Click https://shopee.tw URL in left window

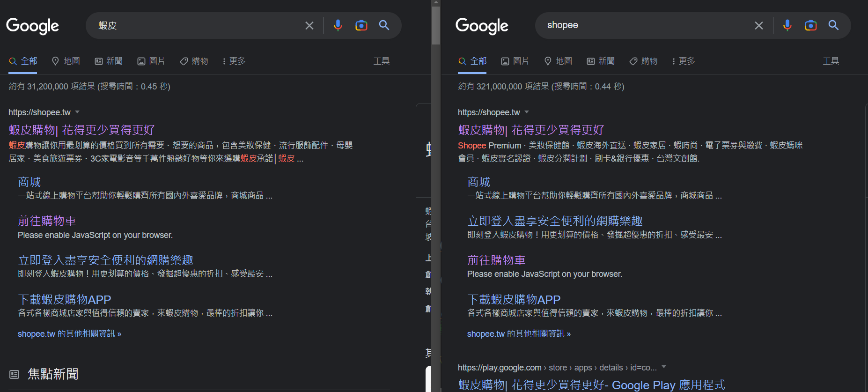39,112
